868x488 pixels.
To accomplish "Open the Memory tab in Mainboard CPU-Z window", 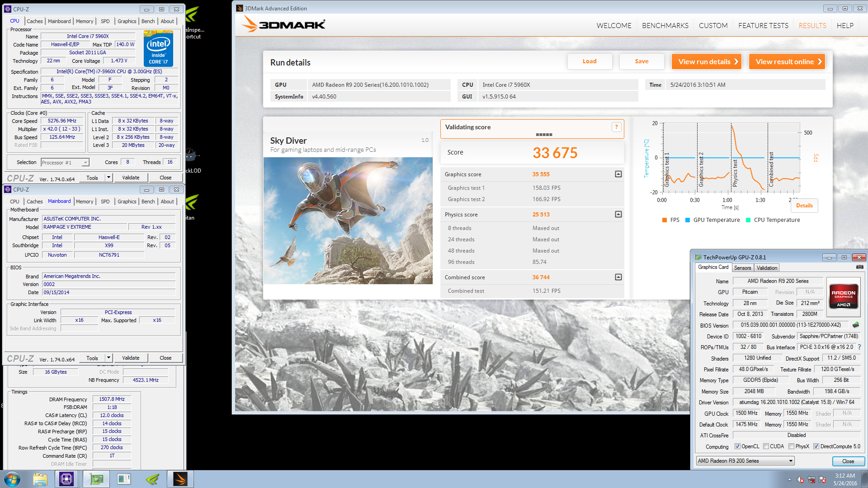I will coord(85,202).
